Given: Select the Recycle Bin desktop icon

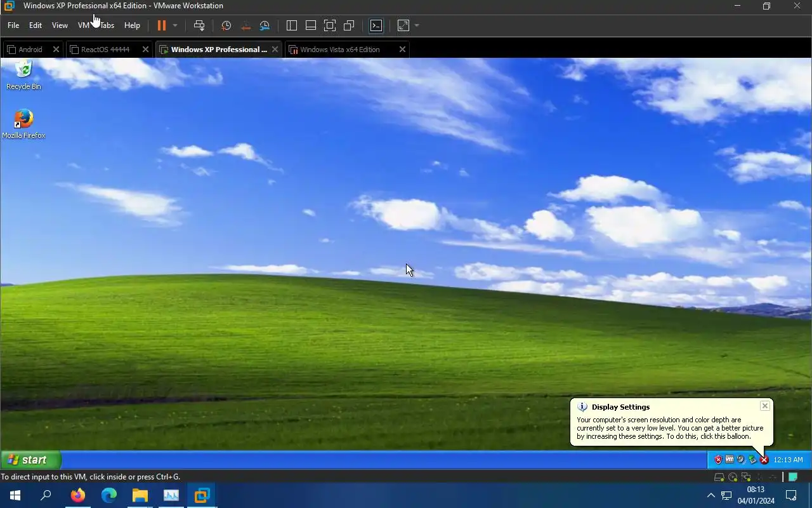Looking at the screenshot, I should pos(23,75).
